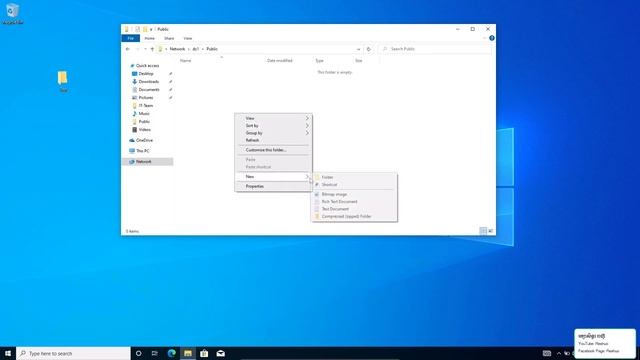
Task: Open Downloads in Quick access
Action: point(149,82)
